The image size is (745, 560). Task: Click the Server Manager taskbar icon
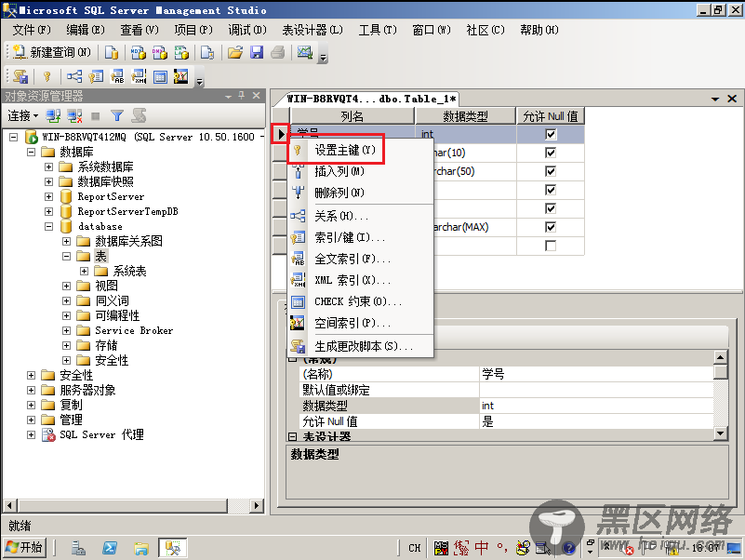pos(78,548)
